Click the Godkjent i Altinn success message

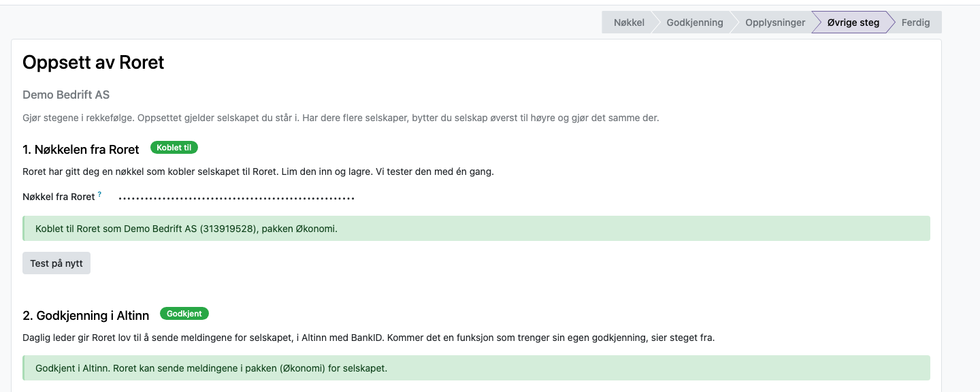click(x=476, y=368)
